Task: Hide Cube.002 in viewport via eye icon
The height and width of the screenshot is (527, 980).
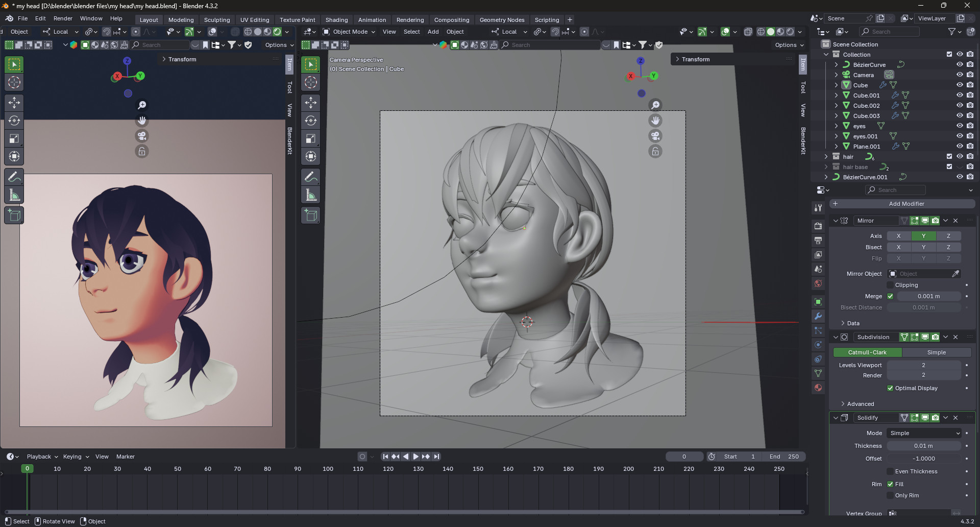Action: point(960,105)
